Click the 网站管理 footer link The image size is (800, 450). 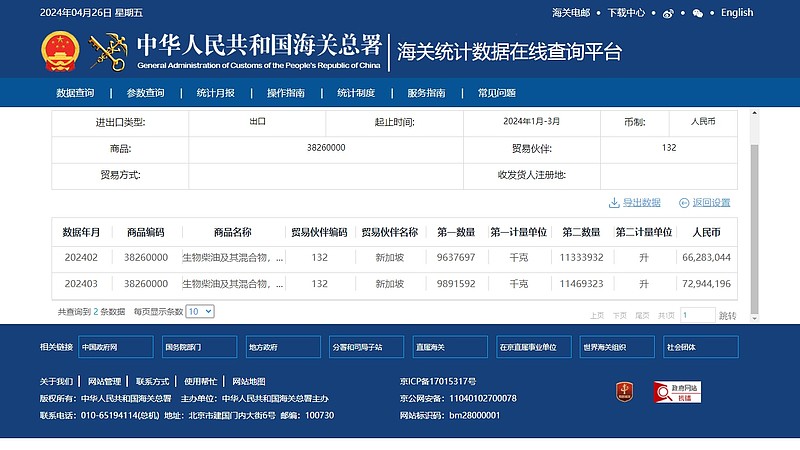click(105, 382)
